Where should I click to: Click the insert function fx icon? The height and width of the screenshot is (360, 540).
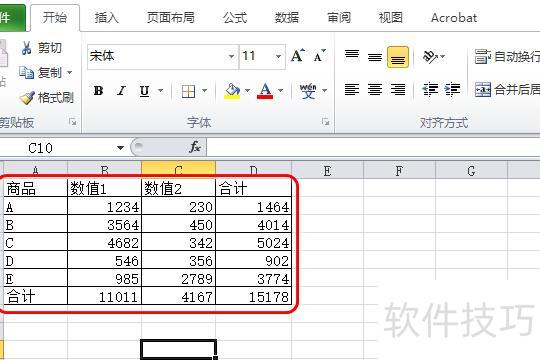[195, 147]
